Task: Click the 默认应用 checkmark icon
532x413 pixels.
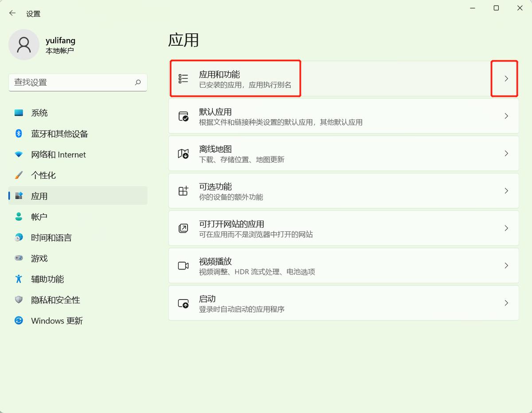Action: pos(183,116)
